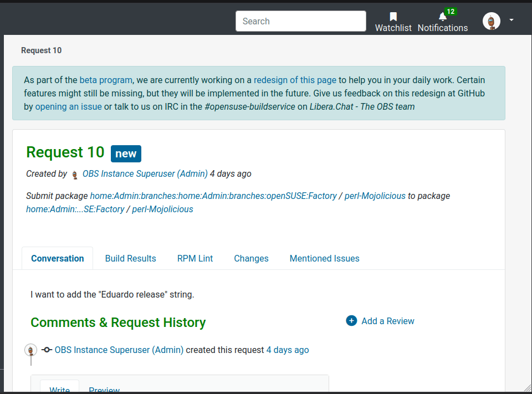Follow the beta program link
Viewport: 532px width, 394px height.
(x=106, y=80)
